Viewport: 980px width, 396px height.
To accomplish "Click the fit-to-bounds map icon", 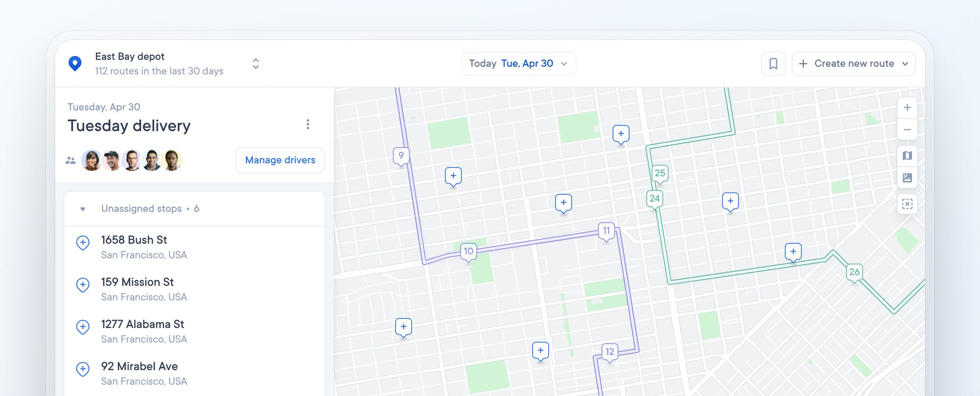I will click(x=907, y=204).
